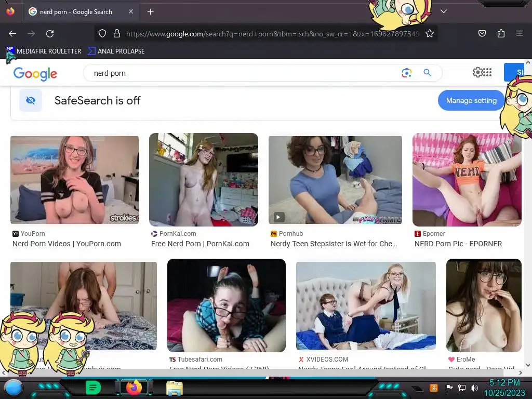
Task: Click the address bar URL
Action: (272, 34)
